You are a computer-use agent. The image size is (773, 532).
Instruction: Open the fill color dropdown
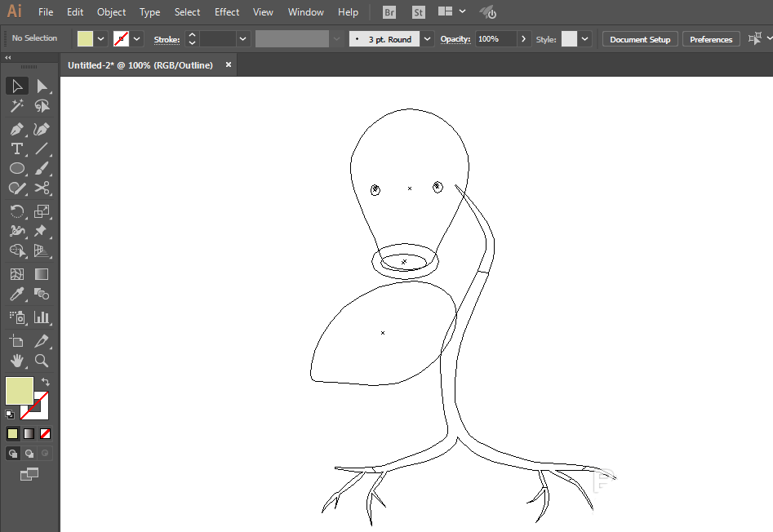point(101,39)
